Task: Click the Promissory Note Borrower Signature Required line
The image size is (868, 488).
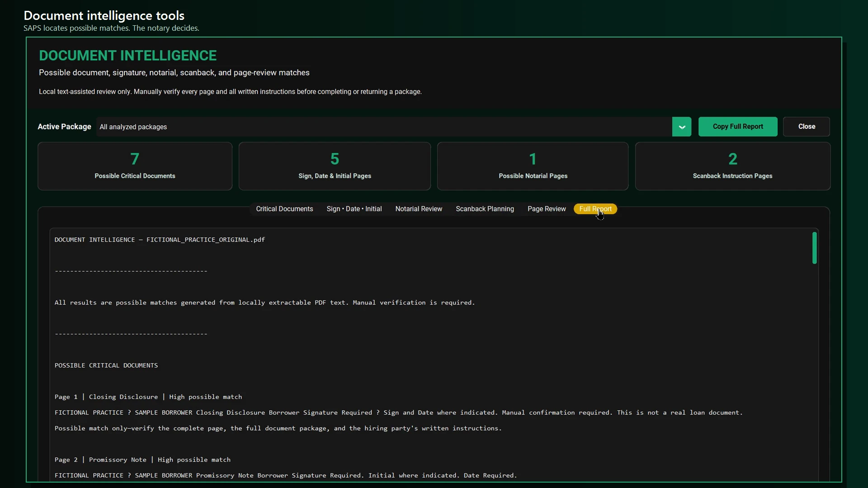Action: [286, 475]
